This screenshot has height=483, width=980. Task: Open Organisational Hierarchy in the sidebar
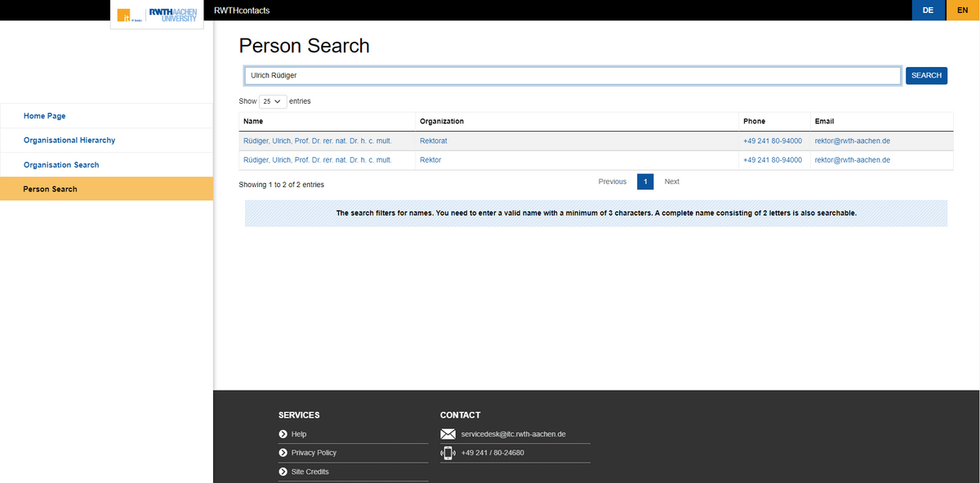[106, 141]
